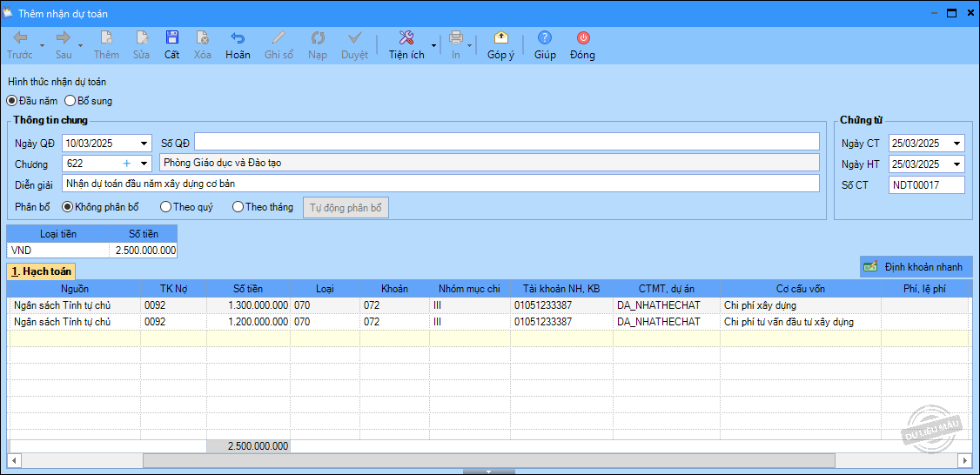Click the In printer icon
Viewport: 980px width, 475px height.
[455, 38]
